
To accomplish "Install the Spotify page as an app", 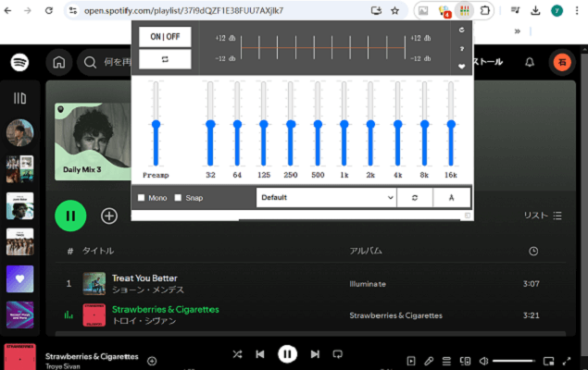I will click(x=376, y=10).
